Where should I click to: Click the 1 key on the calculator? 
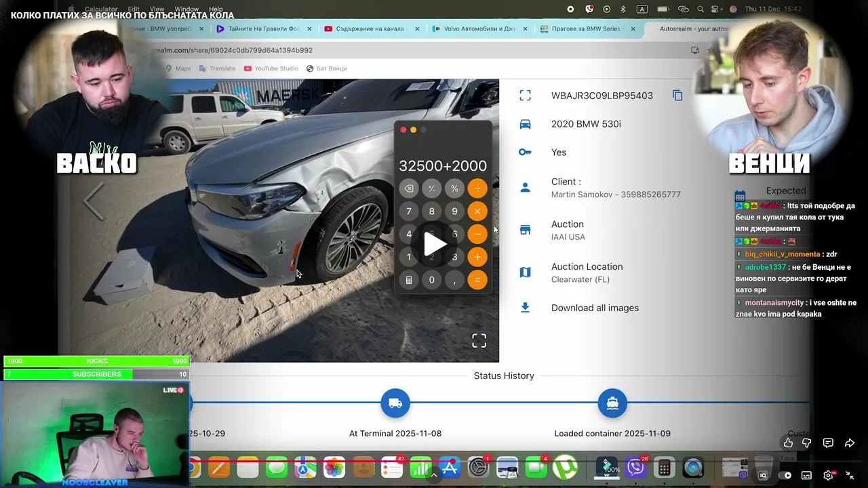point(409,257)
